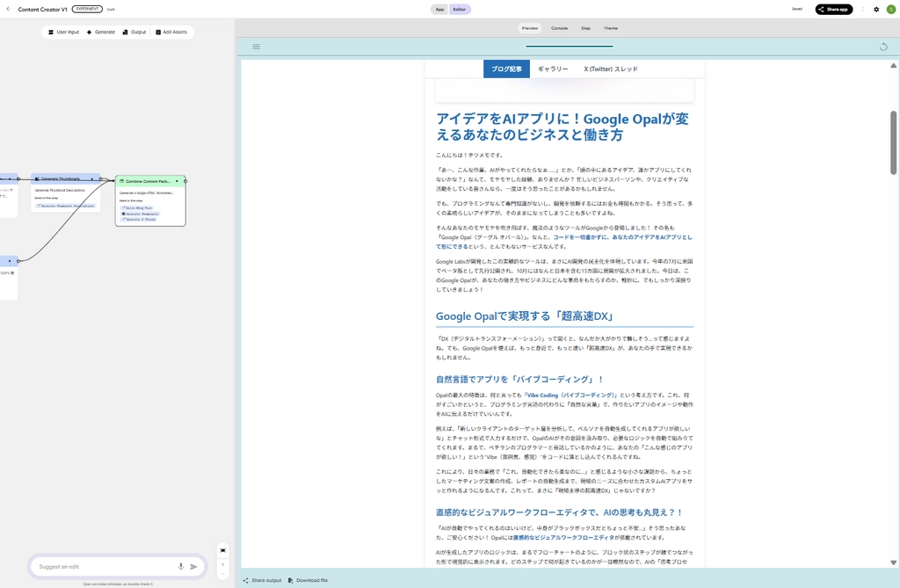Open the three-dot more options menu
900x588 pixels.
coord(863,10)
